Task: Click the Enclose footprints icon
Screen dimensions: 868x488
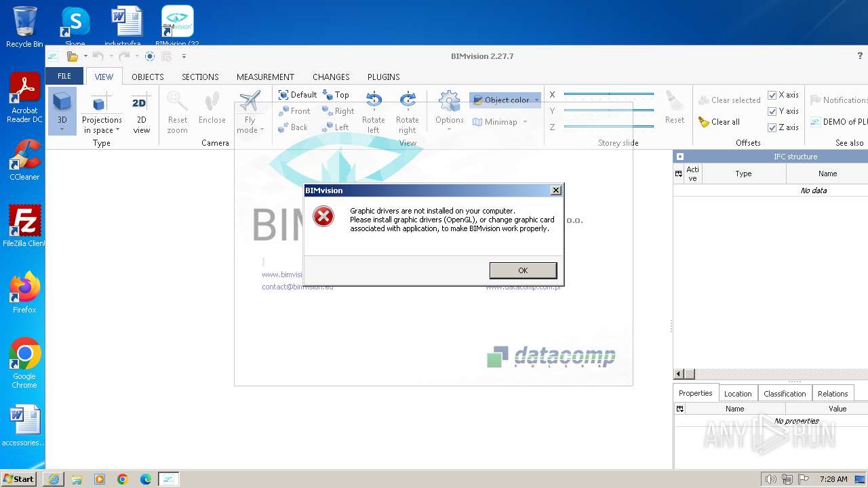Action: pyautogui.click(x=212, y=102)
